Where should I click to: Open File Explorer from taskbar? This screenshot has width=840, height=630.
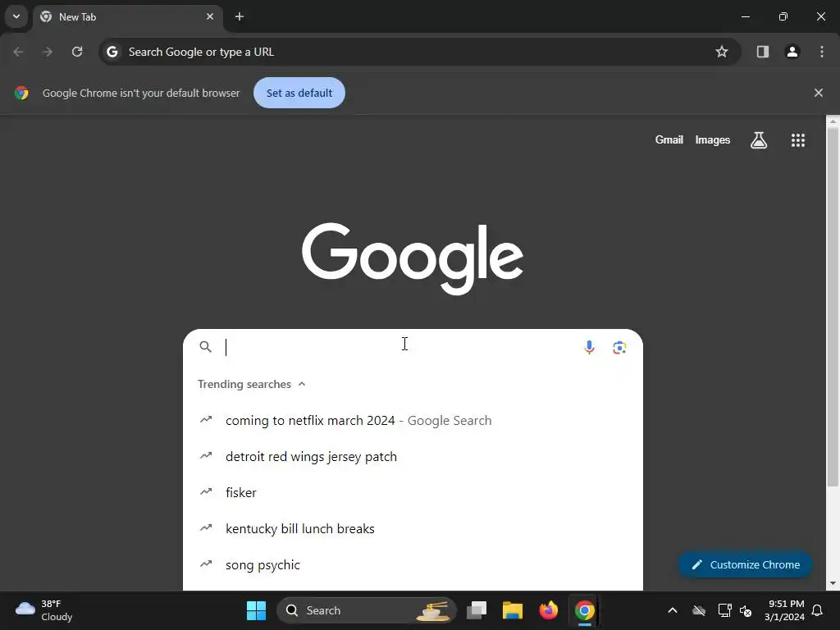(x=512, y=610)
